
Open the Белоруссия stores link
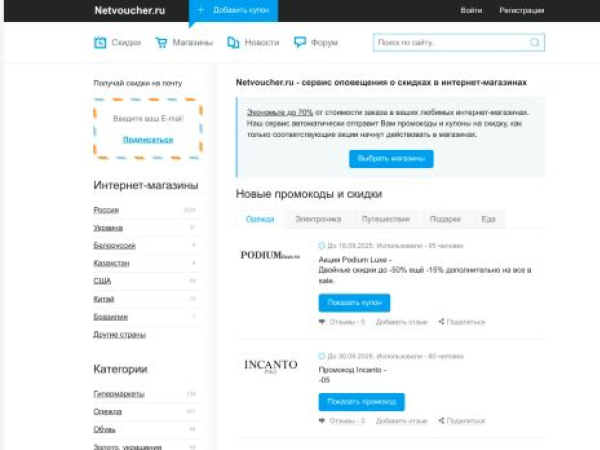[114, 246]
